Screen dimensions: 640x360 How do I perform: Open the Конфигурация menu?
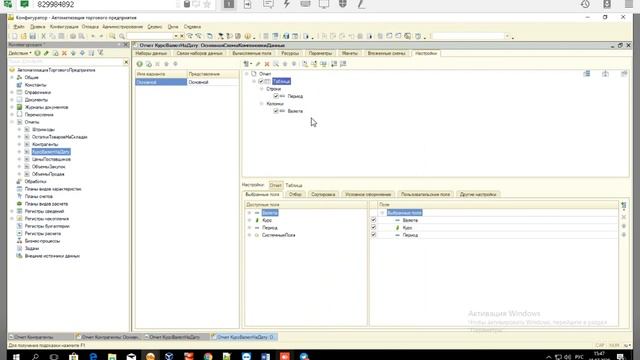[64, 27]
